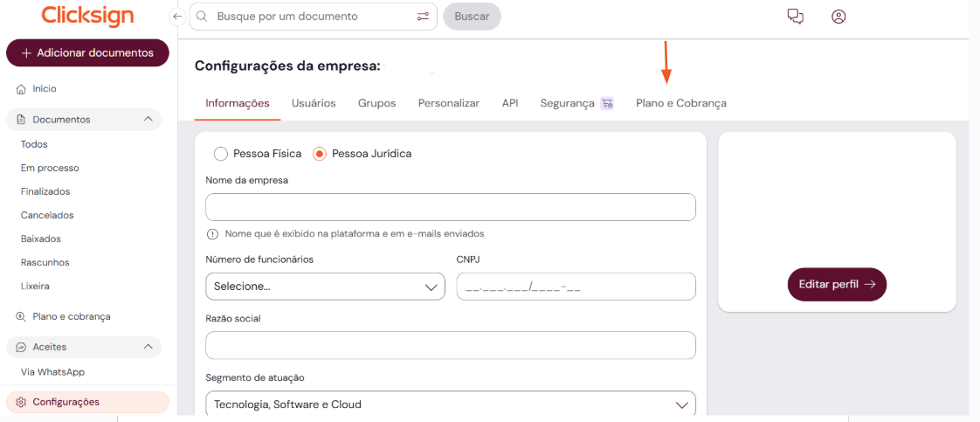Switch to the Usuários tab
Screen dimensions: 980x422
[314, 103]
